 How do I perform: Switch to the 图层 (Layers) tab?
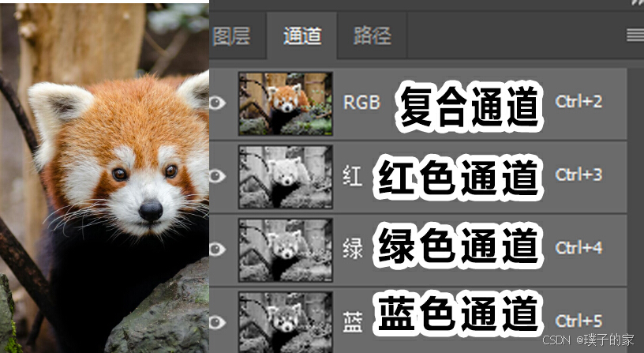[232, 36]
